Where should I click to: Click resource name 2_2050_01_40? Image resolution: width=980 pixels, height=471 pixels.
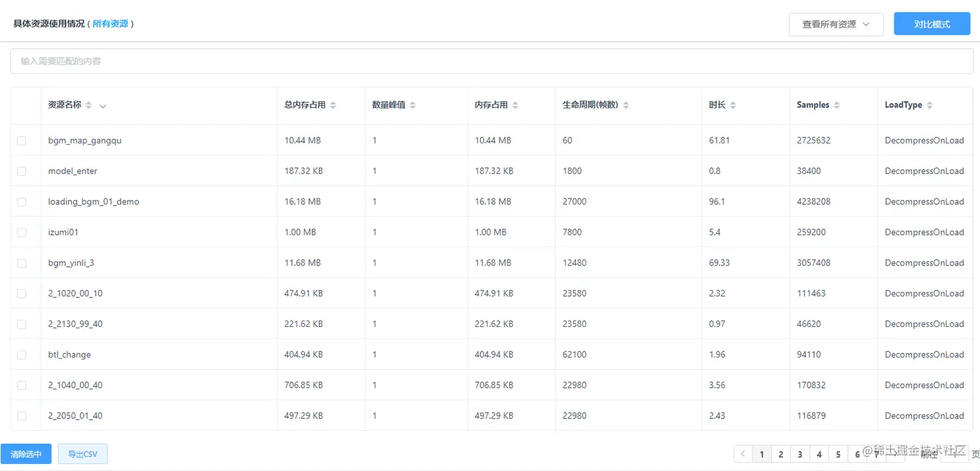(x=75, y=416)
